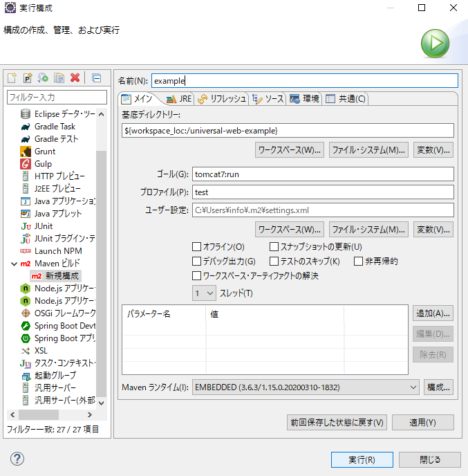The image size is (468, 476).
Task: Click ファイル・システム(M) under user settings
Action: click(368, 229)
